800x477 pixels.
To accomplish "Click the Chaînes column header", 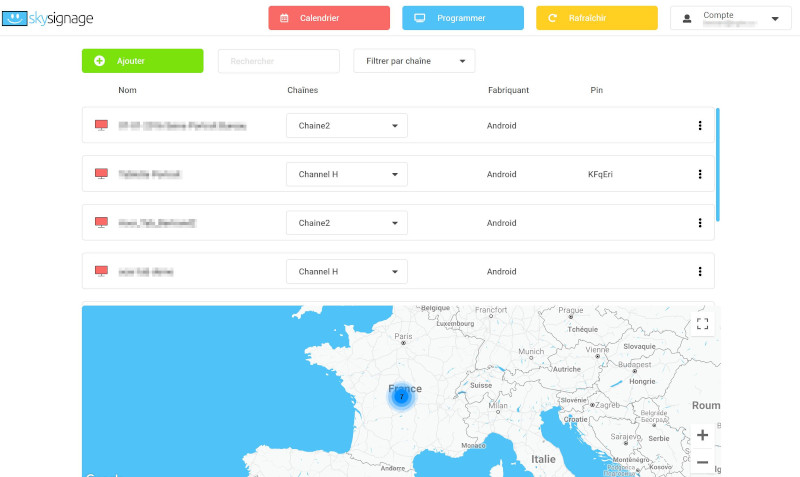I will pos(303,90).
